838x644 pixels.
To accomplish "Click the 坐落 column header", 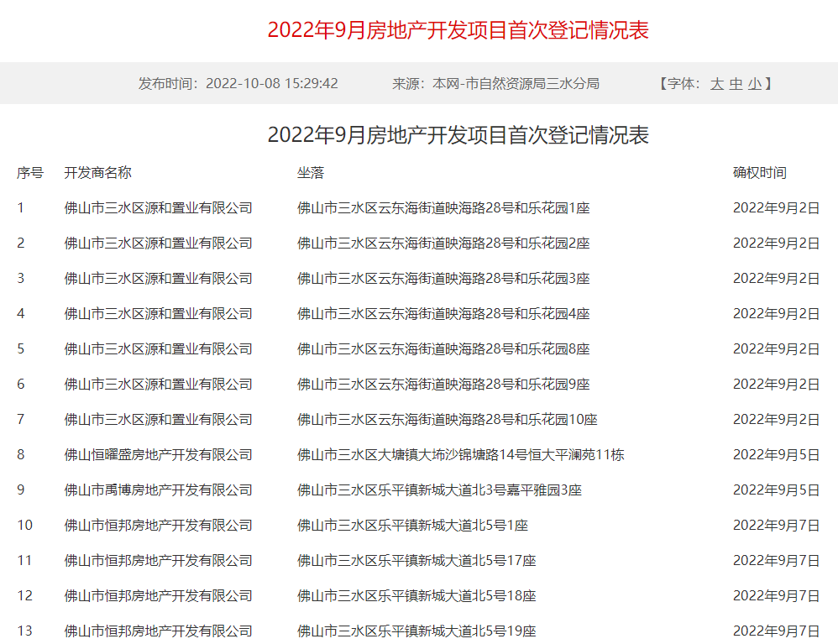I will pos(310,173).
